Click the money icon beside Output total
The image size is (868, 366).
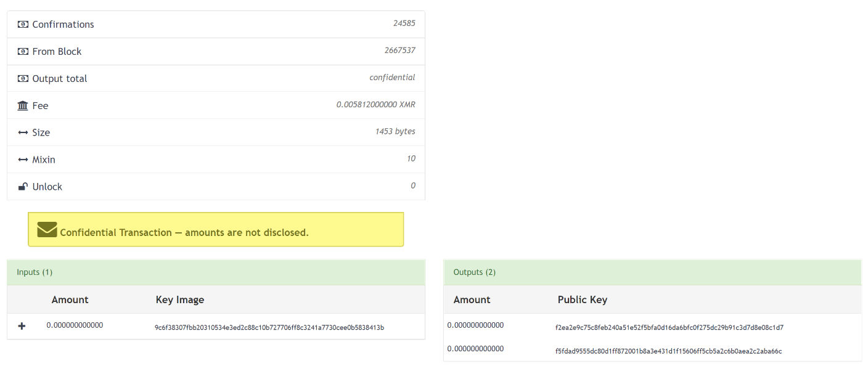[23, 79]
